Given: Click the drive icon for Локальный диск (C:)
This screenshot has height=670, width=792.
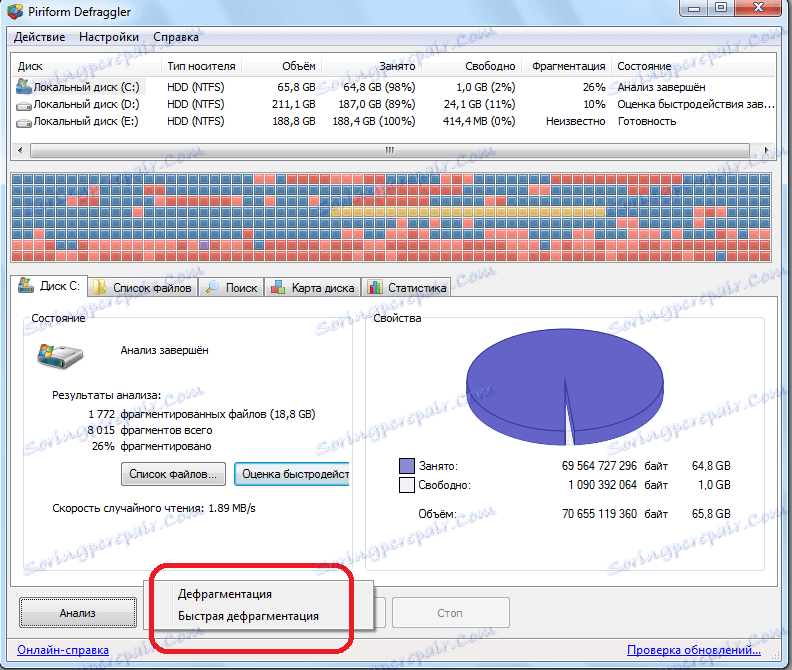Looking at the screenshot, I should (24, 86).
